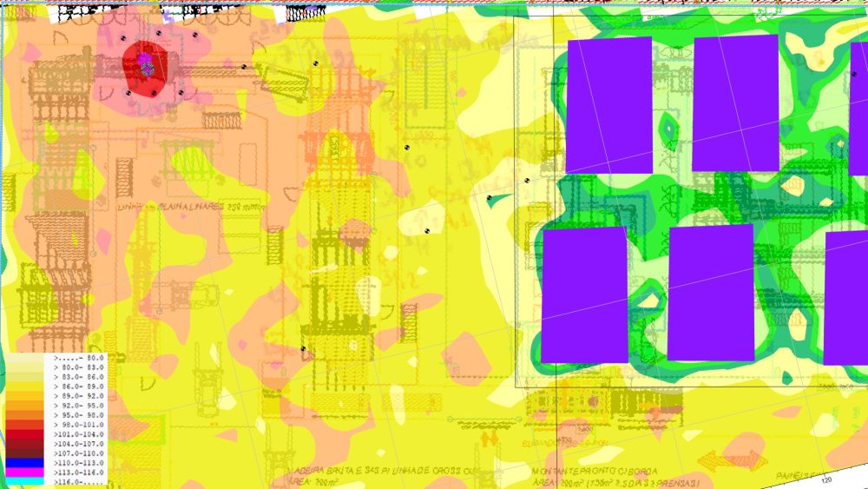
Task: Click the '120' axis tick label
Action: (x=827, y=479)
